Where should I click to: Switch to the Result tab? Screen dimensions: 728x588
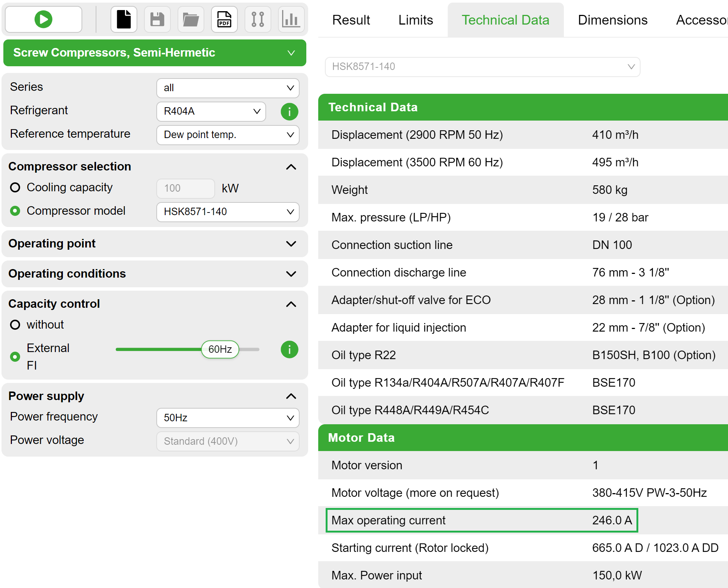(350, 20)
